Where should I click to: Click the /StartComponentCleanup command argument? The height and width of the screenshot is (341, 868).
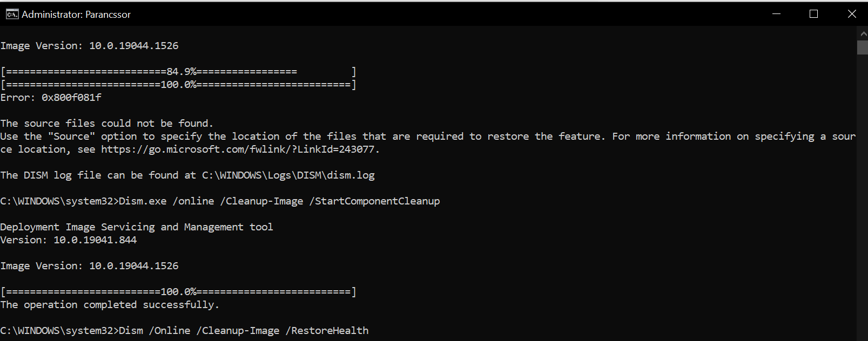pos(375,201)
